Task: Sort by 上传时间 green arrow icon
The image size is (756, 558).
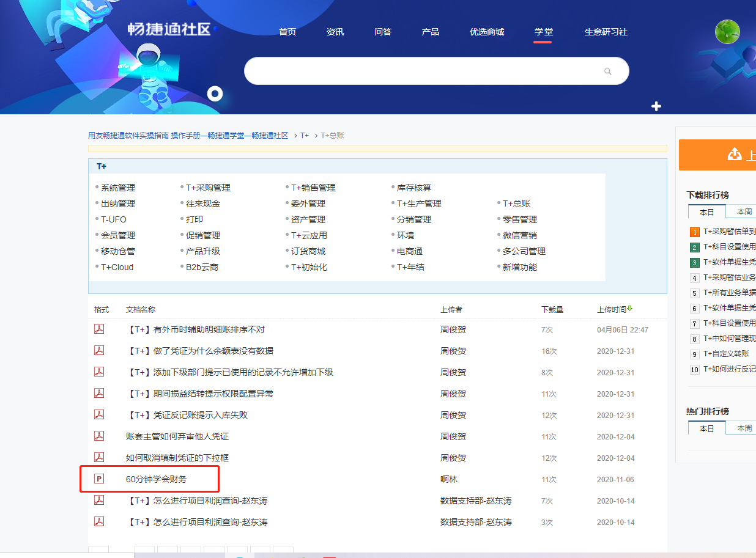Action: click(630, 309)
